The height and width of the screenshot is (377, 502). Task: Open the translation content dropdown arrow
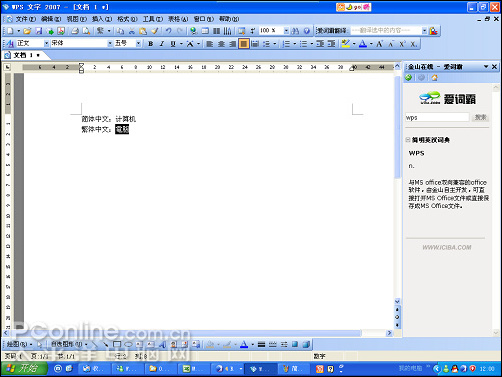(x=424, y=31)
